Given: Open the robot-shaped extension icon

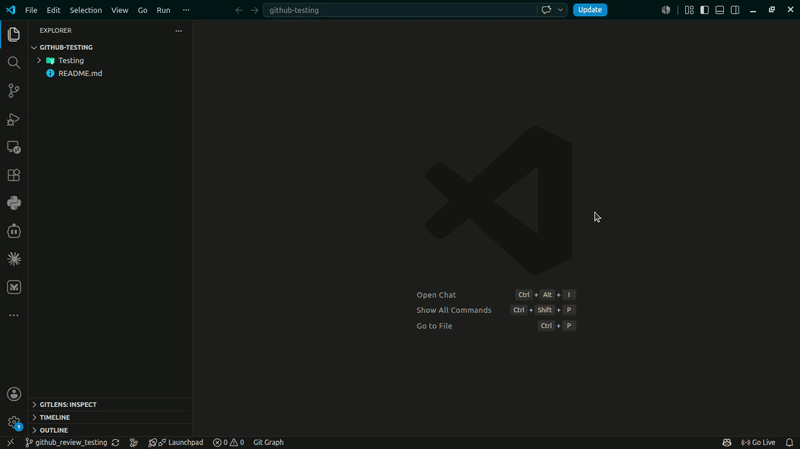Looking at the screenshot, I should (14, 231).
